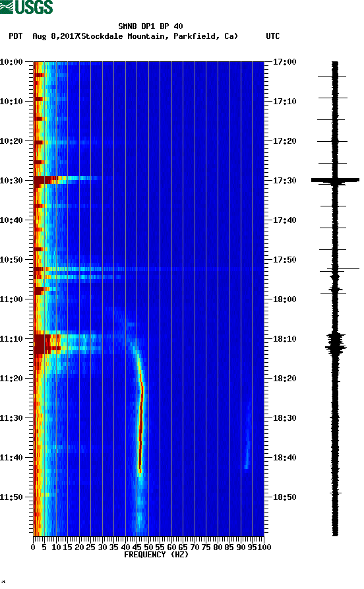Screen dimensions: 364x589
Task: Click the '0' frequency axis tick label
Action: coord(33,547)
